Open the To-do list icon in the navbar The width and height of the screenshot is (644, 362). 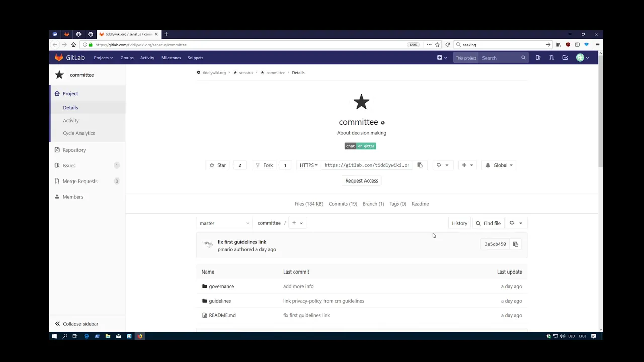point(565,58)
